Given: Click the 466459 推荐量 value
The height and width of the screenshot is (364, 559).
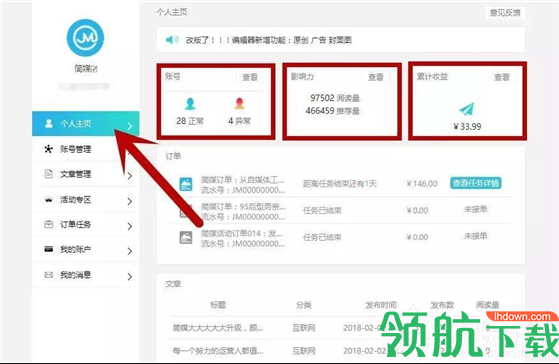Looking at the screenshot, I should click(x=333, y=111).
